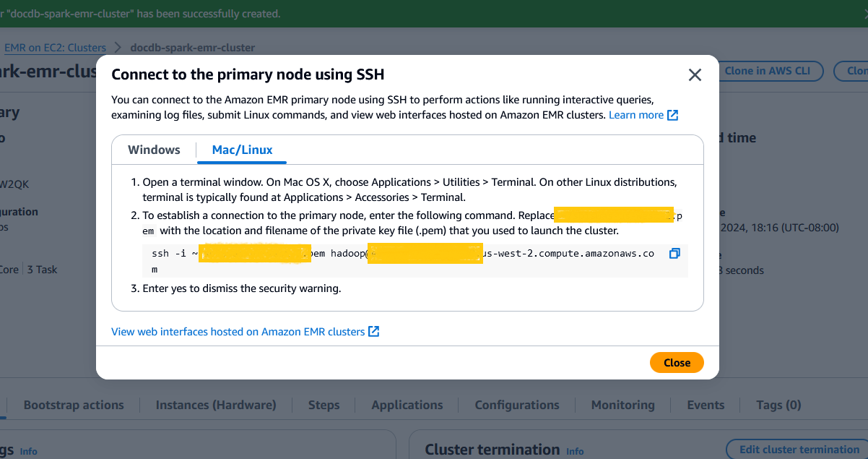Viewport: 868px width, 459px height.
Task: Copy the ssh command to clipboard
Action: coord(674,253)
